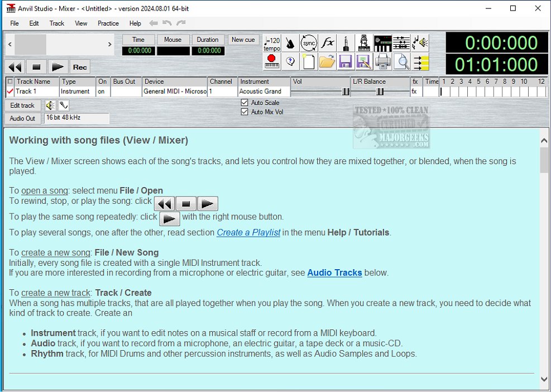Toggle the Auto Mix Vol checkbox
Screen dimensions: 551x392
[244, 111]
